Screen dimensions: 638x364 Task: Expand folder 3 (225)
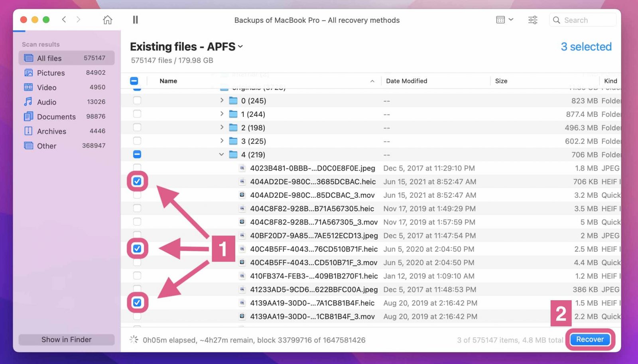click(222, 141)
